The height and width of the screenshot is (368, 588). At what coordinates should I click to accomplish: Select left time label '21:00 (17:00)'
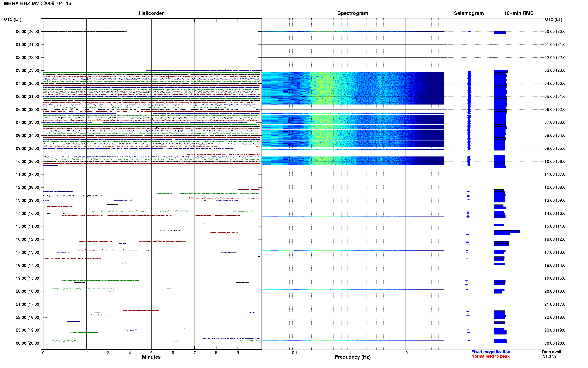28,304
